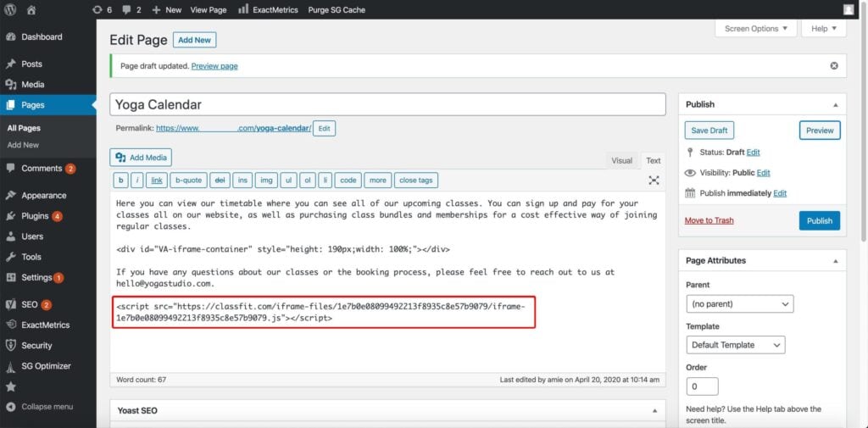Screen dimensions: 868x428
Task: Open the WordPress logo menu
Action: coord(12,9)
